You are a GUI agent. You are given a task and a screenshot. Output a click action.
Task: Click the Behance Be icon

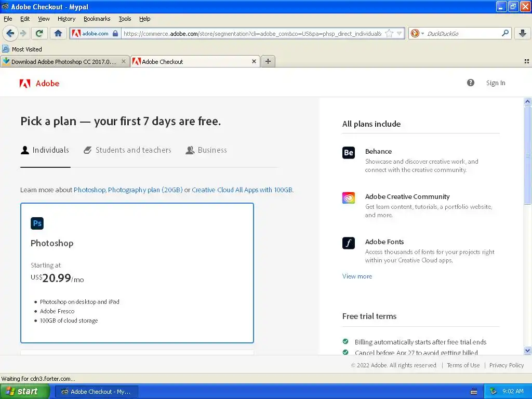[x=349, y=152]
